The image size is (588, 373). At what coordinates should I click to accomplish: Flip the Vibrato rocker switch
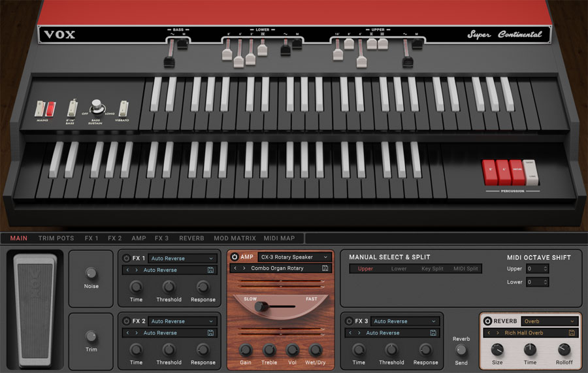(123, 108)
